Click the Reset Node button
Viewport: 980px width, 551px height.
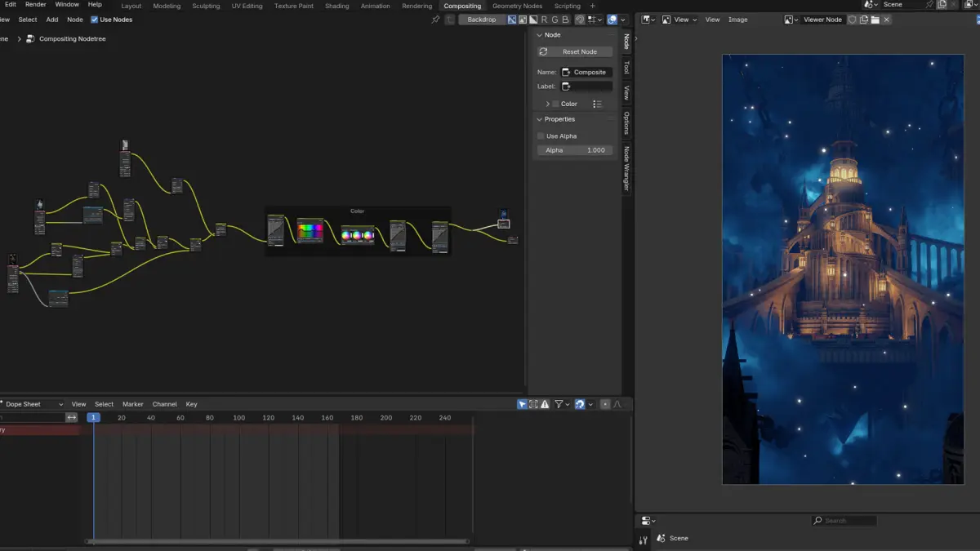pos(575,51)
